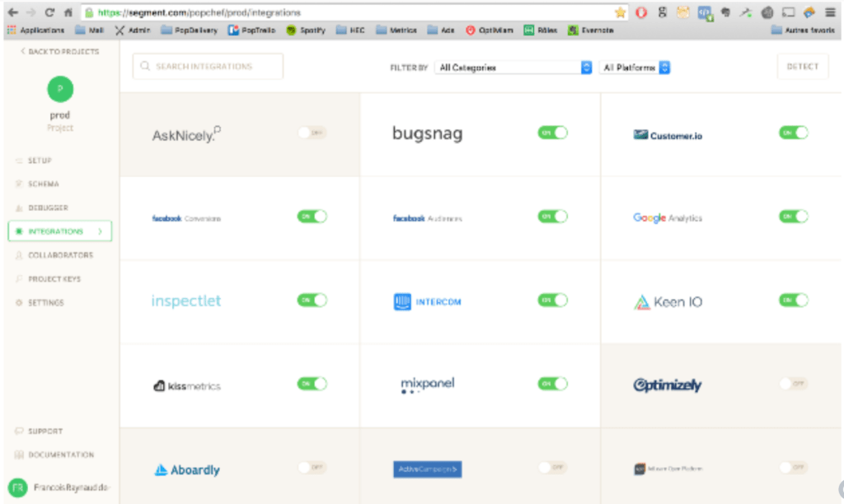Open the ActiveCampaign integration logo

point(428,469)
